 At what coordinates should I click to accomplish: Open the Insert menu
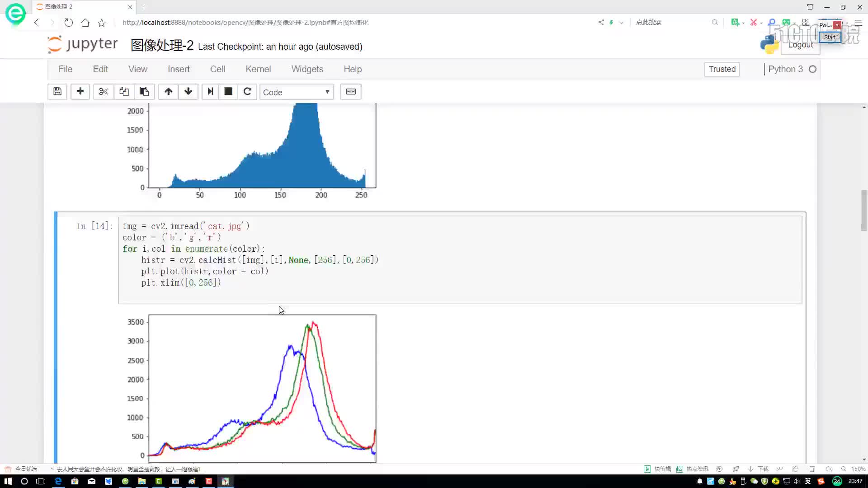click(179, 69)
